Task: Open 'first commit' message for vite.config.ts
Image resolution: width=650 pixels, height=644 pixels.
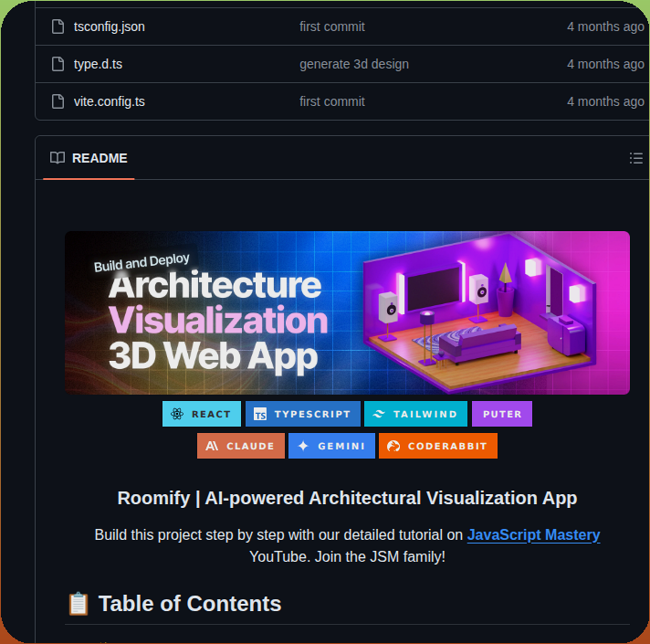Action: coord(332,101)
